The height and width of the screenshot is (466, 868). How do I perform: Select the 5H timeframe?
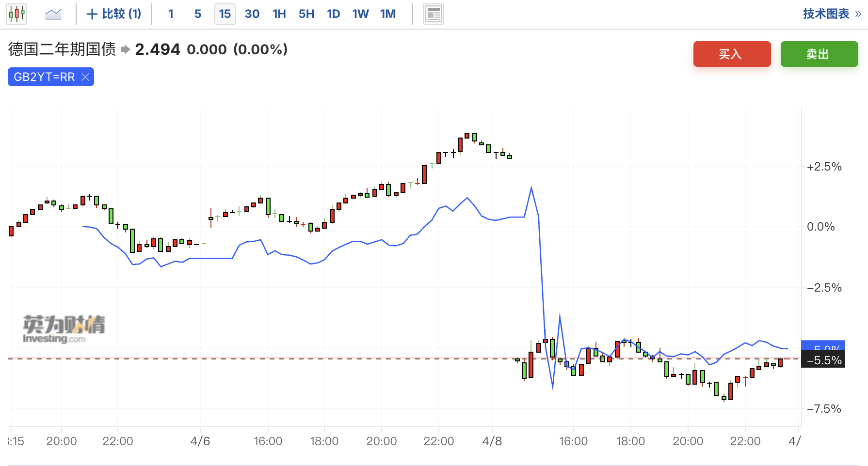[306, 14]
